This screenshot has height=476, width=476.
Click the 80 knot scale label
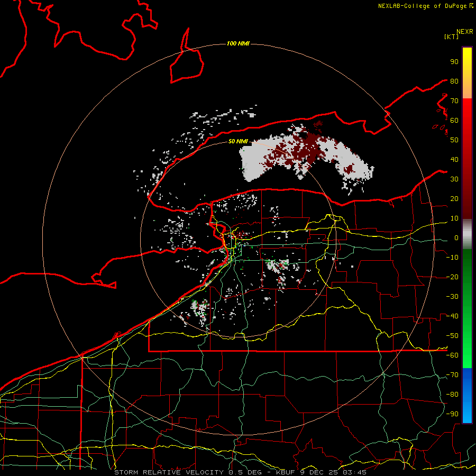[454, 81]
